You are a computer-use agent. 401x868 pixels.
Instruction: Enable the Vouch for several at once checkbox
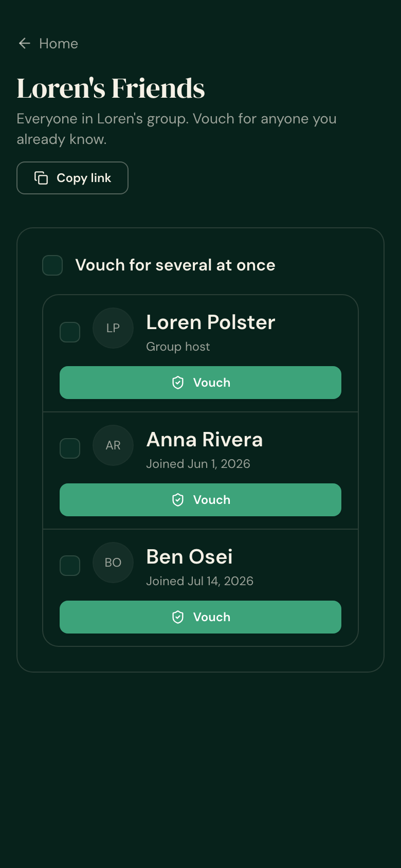[x=52, y=265]
